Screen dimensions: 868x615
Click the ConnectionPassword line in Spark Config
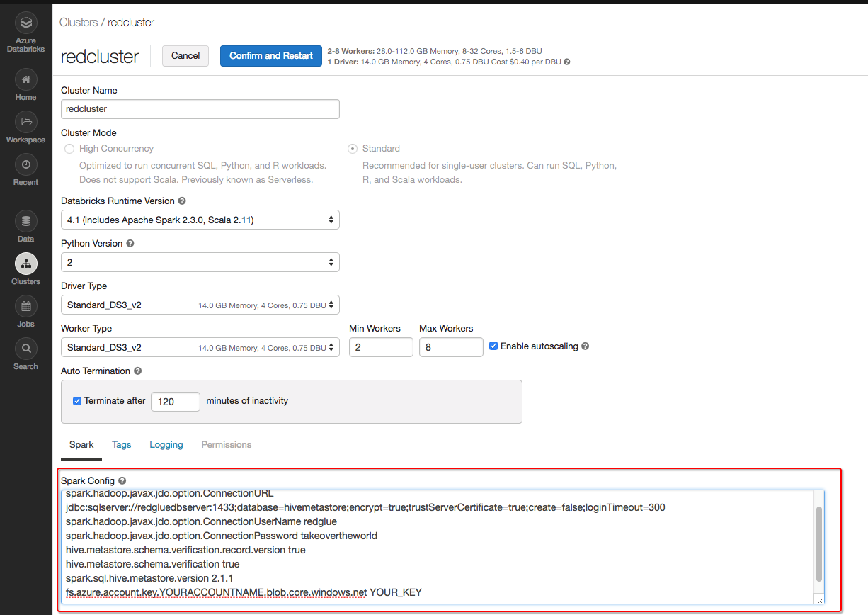pos(222,536)
